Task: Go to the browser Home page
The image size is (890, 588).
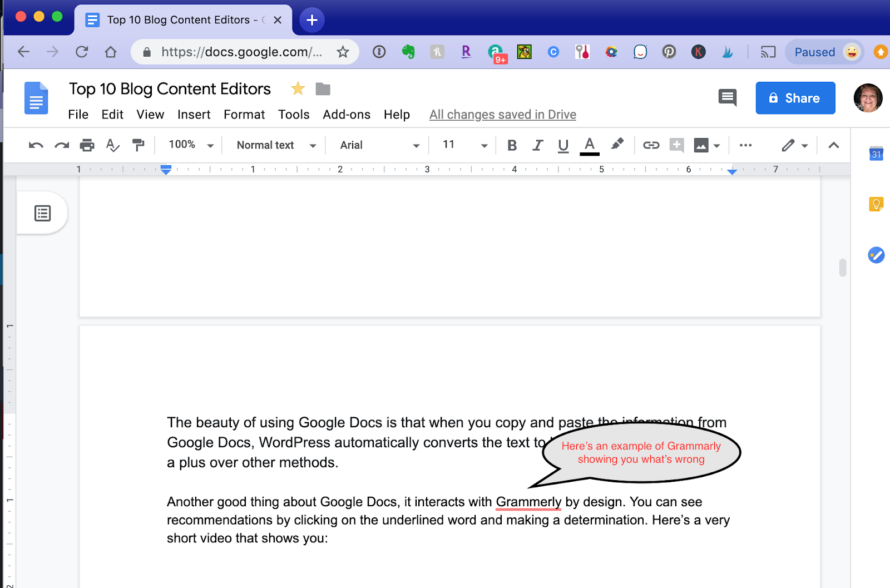Action: (x=111, y=52)
